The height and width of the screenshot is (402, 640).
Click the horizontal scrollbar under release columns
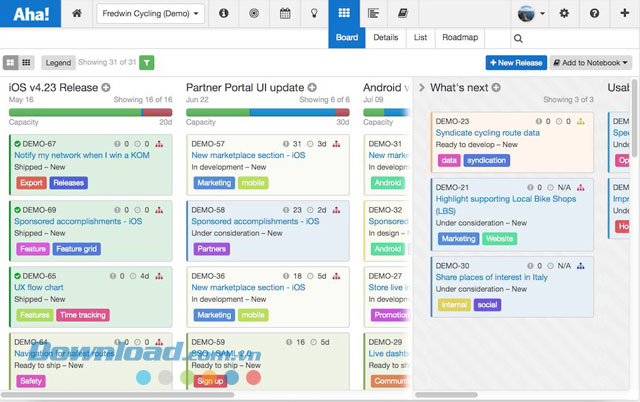[118, 395]
